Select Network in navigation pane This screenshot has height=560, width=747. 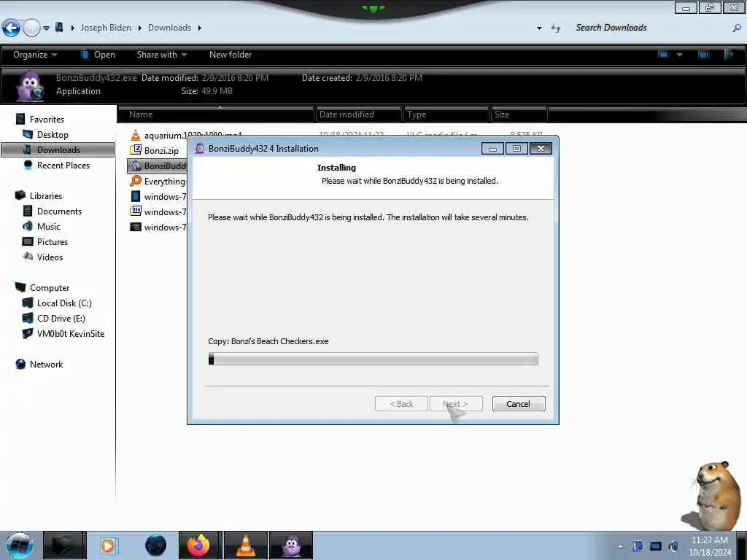pyautogui.click(x=46, y=365)
